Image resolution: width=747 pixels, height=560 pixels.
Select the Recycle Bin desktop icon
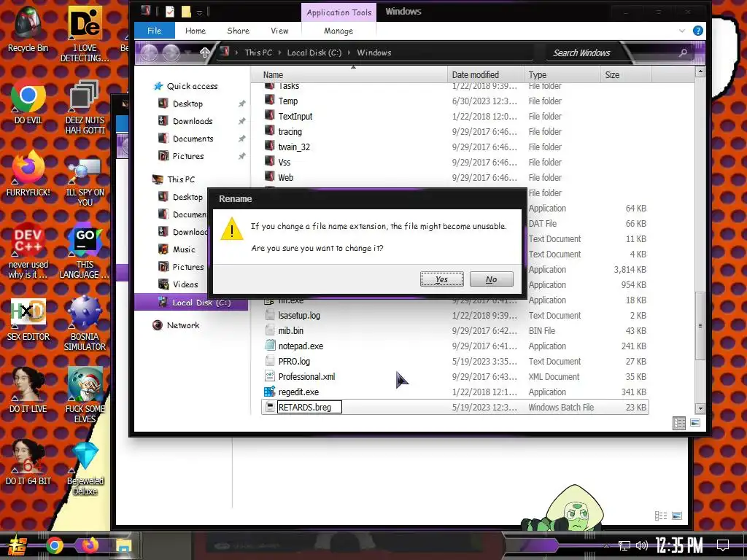pyautogui.click(x=28, y=29)
